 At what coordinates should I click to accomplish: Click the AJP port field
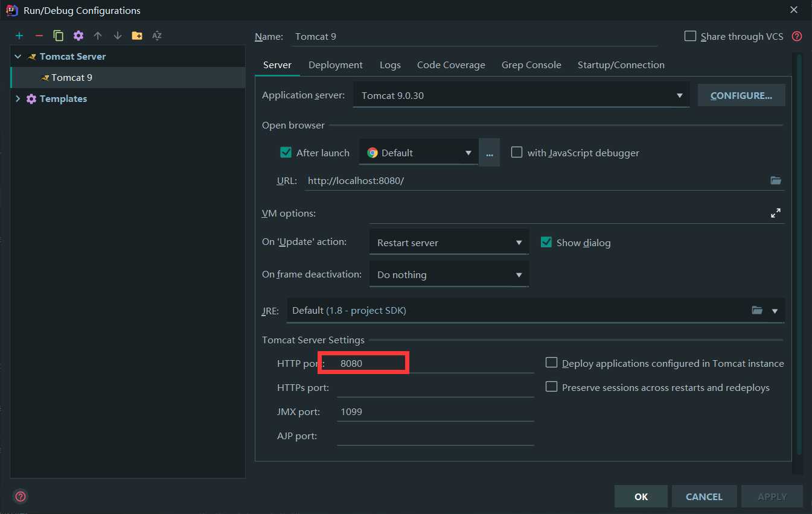[435, 436]
